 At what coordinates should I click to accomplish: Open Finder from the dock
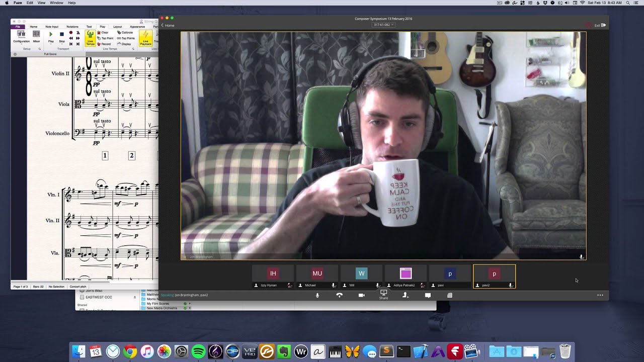click(78, 351)
